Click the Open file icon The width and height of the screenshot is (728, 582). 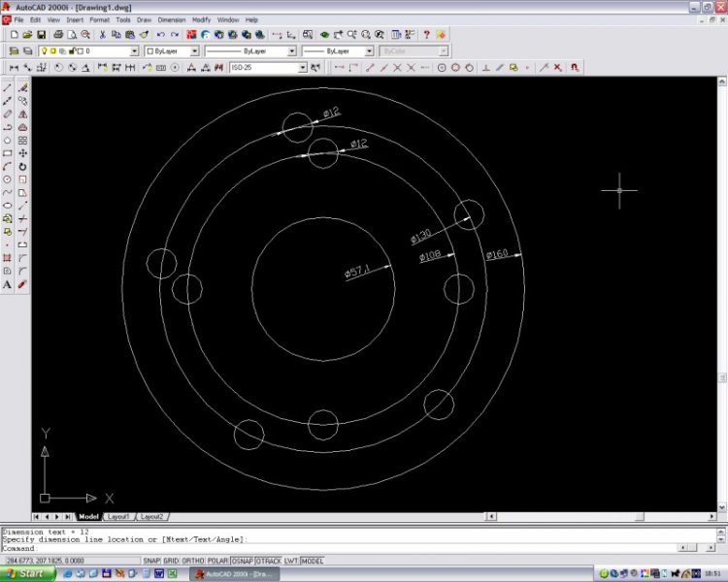click(x=27, y=34)
